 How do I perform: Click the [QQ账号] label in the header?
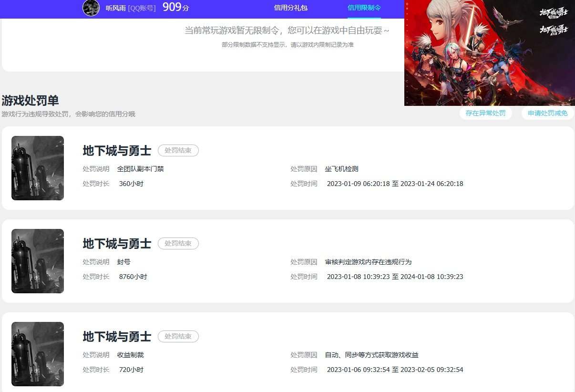click(x=142, y=8)
